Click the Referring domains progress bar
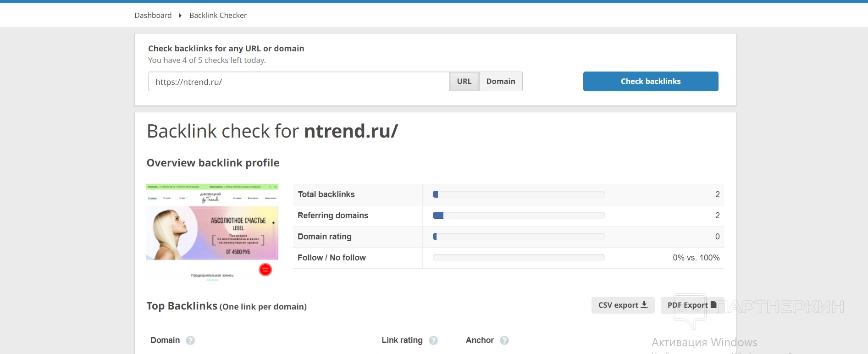The width and height of the screenshot is (868, 354). 519,216
